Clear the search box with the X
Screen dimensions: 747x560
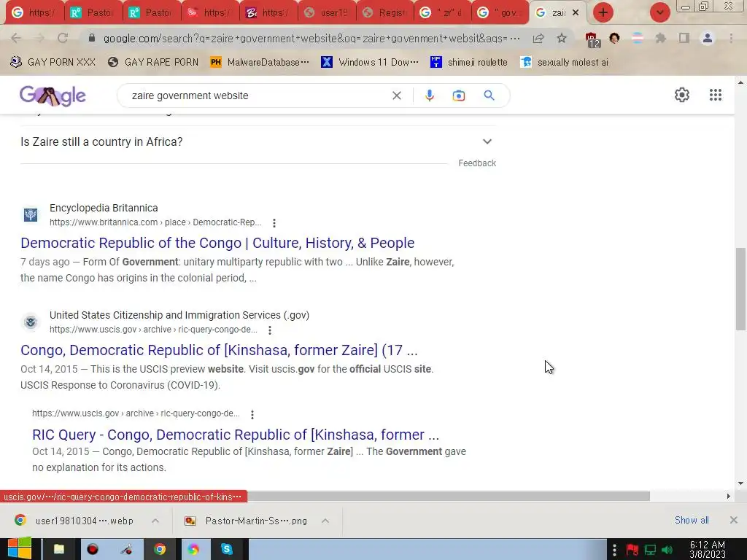396,96
